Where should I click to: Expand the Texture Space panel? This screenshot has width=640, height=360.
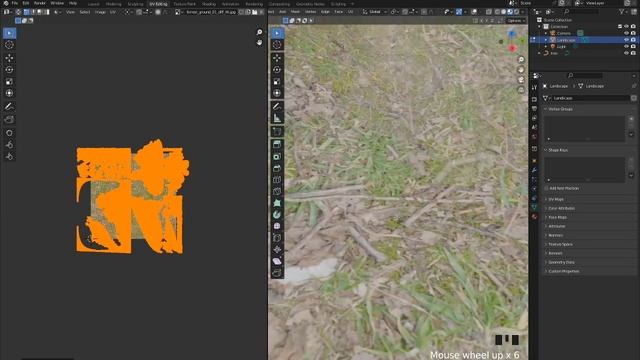560,244
